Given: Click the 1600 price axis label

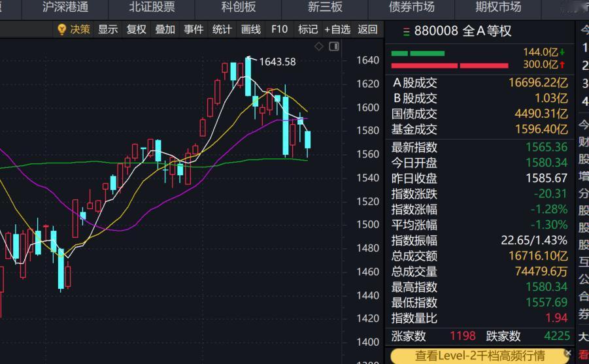Looking at the screenshot, I should click(x=368, y=107).
